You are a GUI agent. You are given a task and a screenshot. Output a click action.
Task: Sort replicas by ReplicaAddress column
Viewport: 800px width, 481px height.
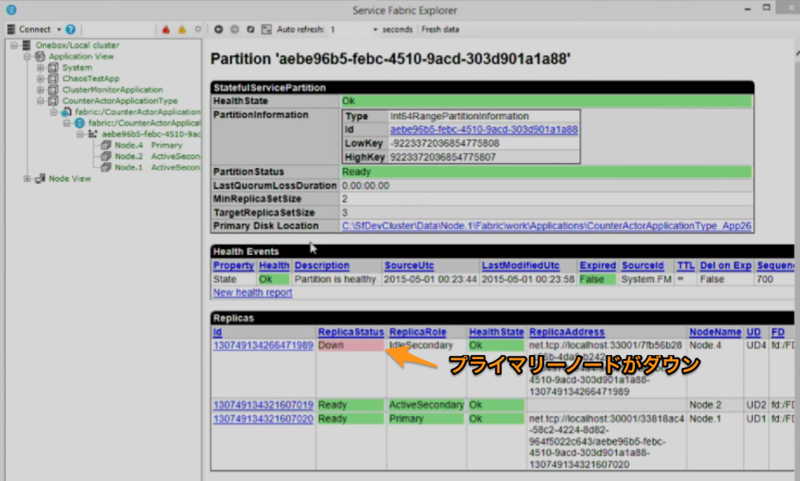tap(567, 332)
